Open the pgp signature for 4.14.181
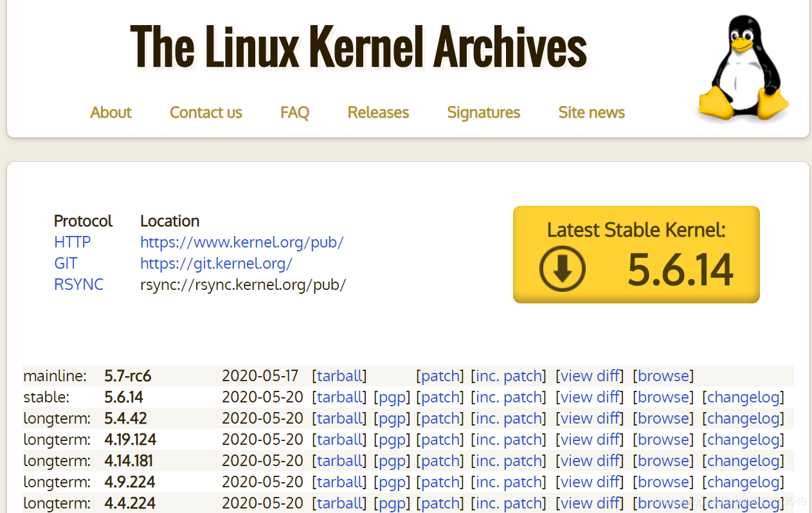 click(x=392, y=460)
